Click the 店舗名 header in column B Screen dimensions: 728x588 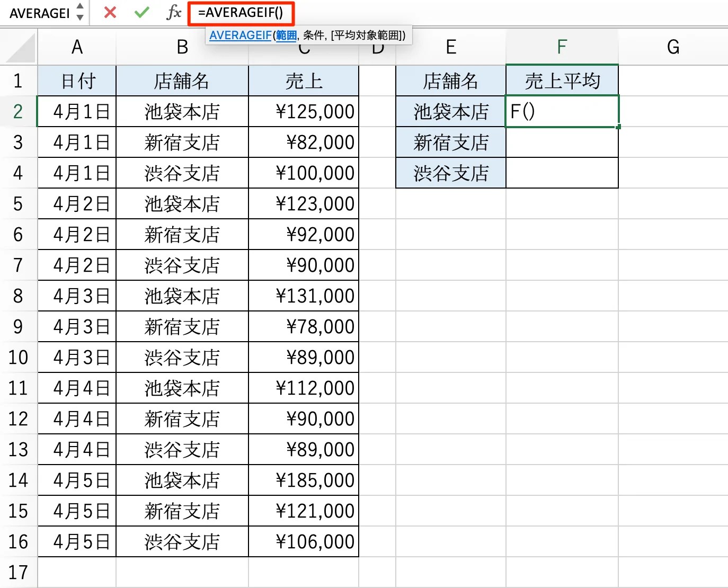[182, 81]
